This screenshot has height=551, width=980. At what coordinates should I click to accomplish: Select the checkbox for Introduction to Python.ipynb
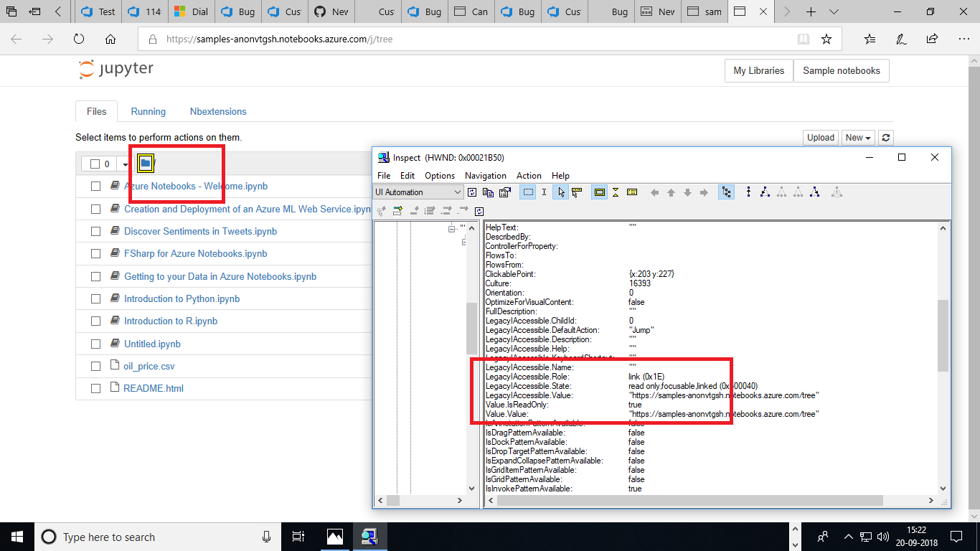coord(95,298)
